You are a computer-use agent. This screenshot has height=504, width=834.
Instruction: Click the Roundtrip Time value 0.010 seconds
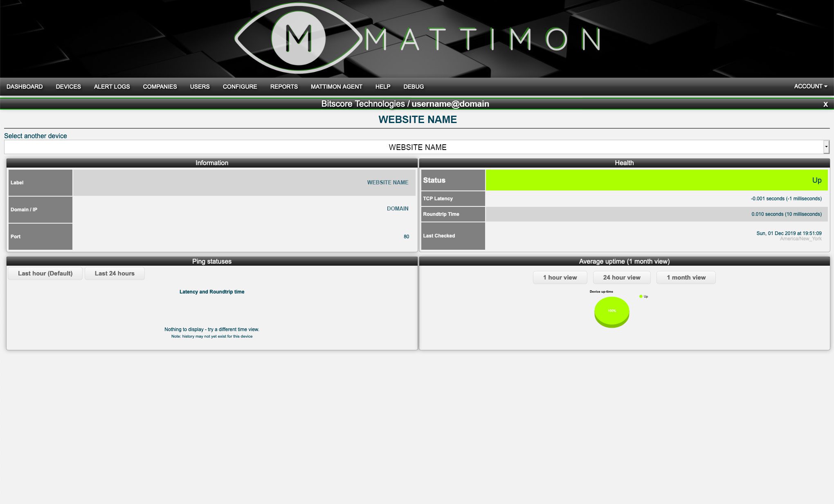[x=786, y=214]
